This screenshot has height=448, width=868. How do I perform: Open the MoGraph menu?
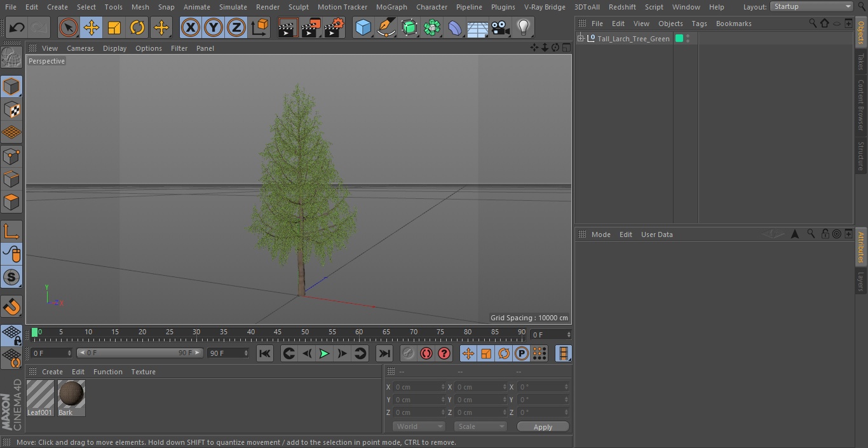coord(391,7)
